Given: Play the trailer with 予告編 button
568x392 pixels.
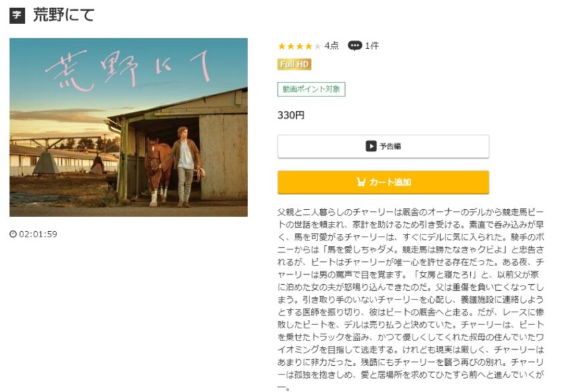Looking at the screenshot, I should point(383,146).
